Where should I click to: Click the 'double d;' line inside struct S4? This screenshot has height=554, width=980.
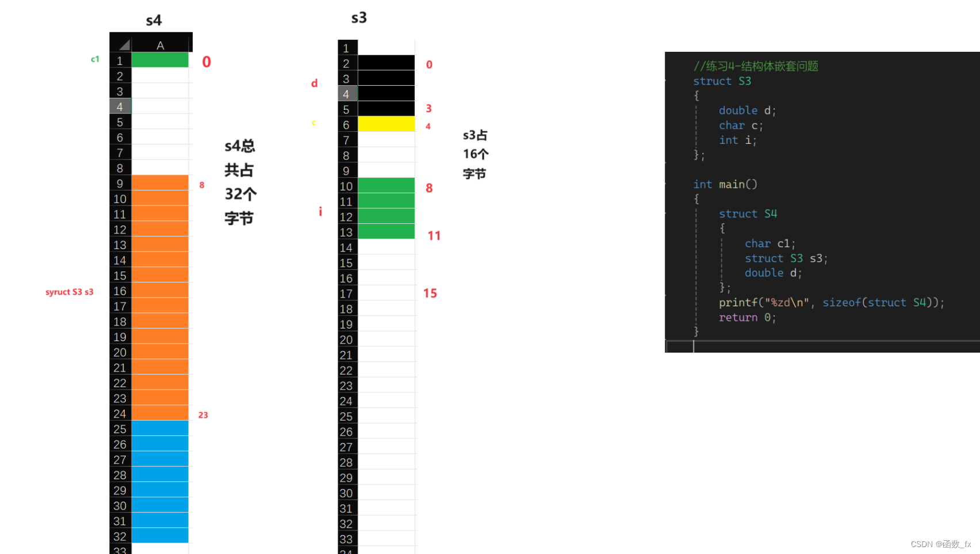pos(774,273)
